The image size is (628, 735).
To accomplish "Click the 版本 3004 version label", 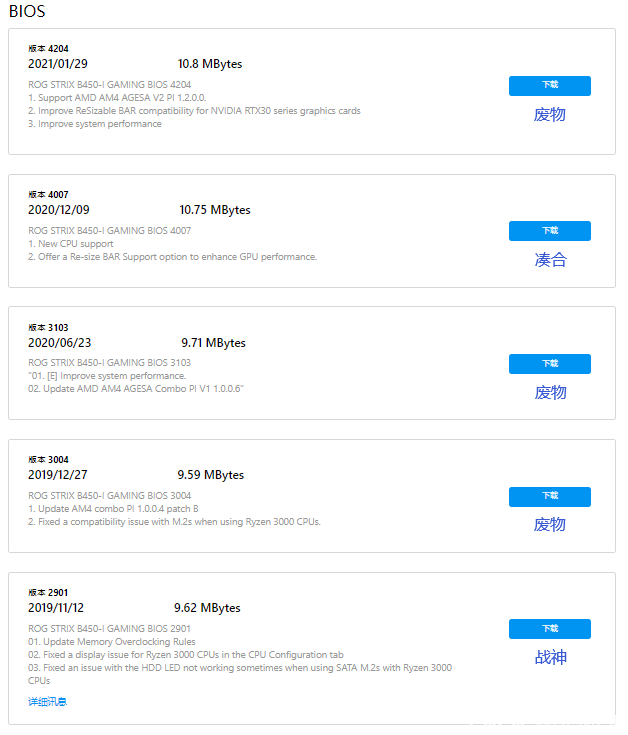I will click(48, 459).
